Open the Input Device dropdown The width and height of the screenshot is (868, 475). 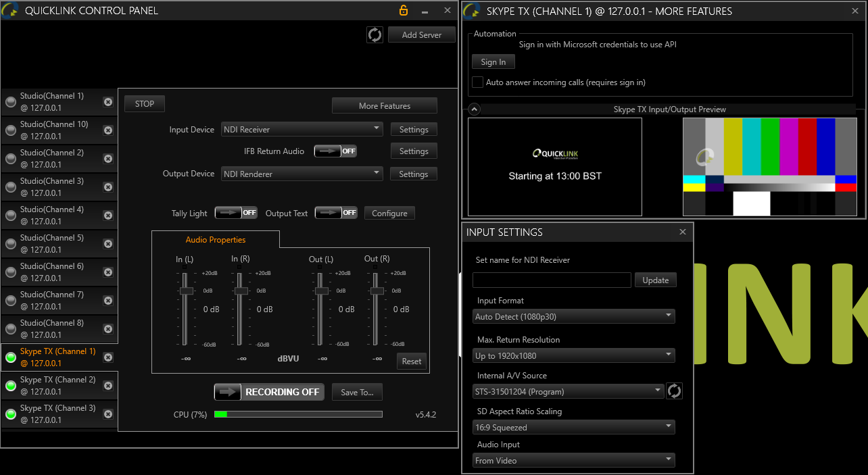(x=303, y=129)
